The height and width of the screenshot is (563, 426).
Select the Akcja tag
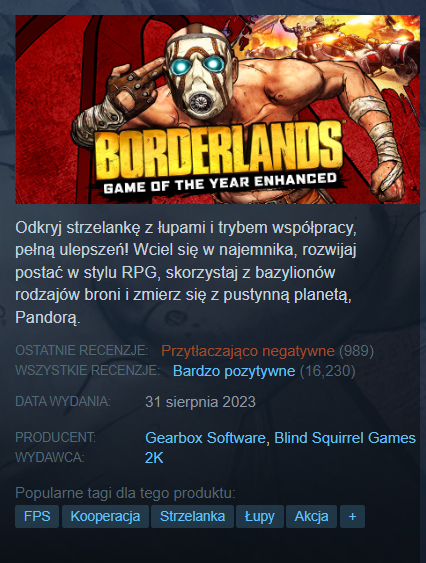tap(311, 516)
